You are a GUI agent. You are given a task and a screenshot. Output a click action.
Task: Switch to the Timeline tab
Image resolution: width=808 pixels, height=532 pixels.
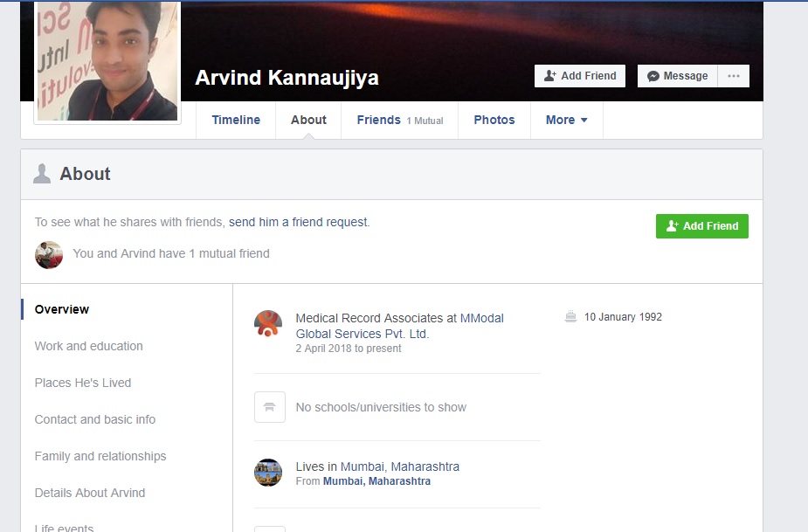236,120
